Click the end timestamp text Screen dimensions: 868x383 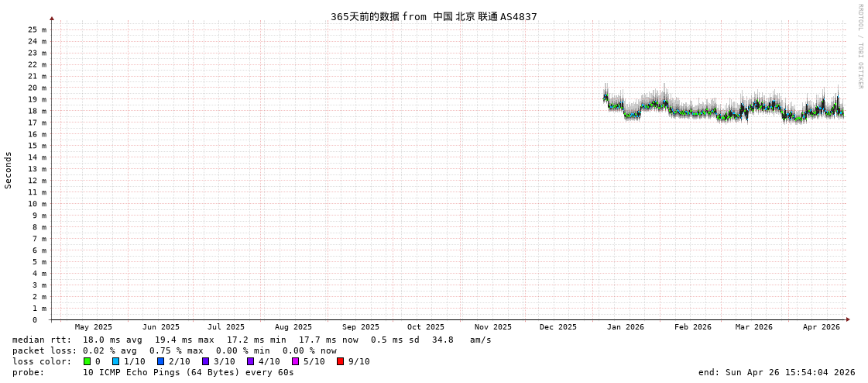click(777, 372)
